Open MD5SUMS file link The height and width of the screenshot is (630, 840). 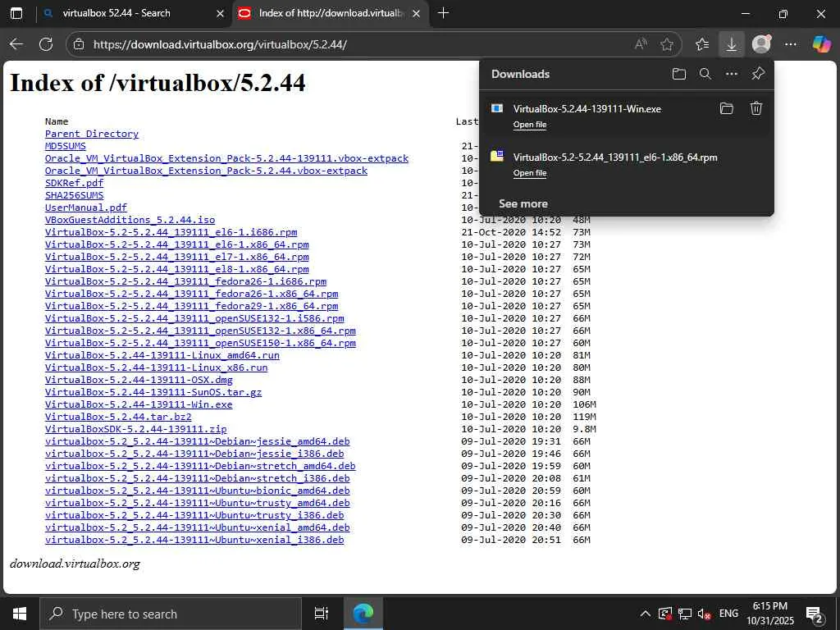point(66,146)
